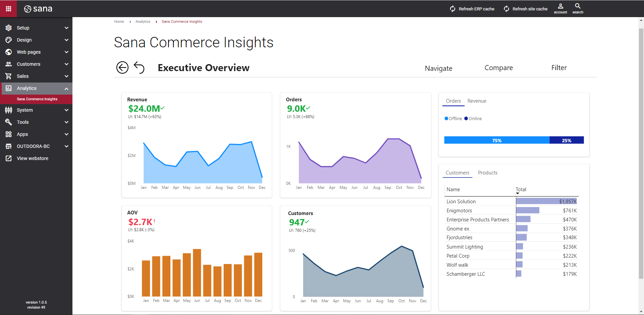Click the Sales cart icon
This screenshot has height=315, width=644.
[9, 76]
